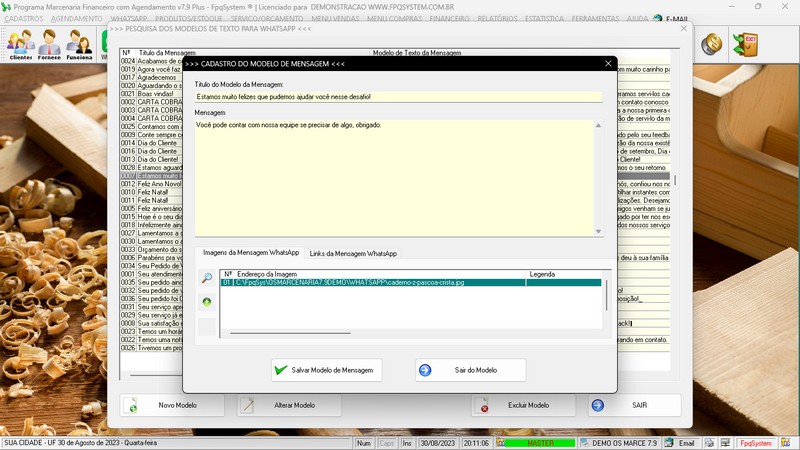Open the Clientes toolbar icon

coord(20,44)
